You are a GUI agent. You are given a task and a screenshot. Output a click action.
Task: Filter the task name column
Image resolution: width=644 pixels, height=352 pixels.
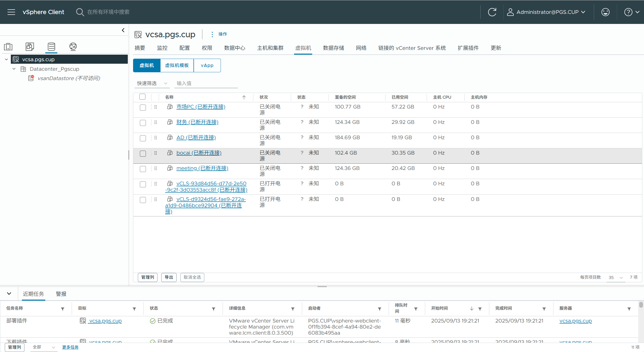[63, 309]
